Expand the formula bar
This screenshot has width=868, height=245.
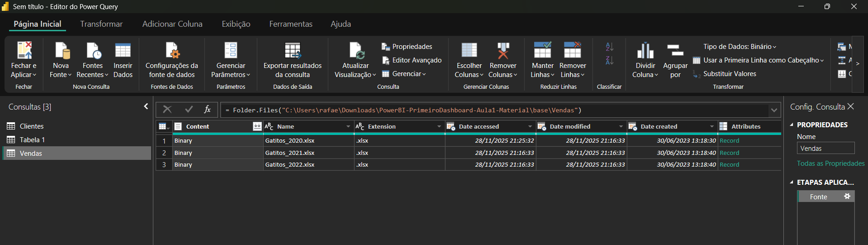pos(774,110)
